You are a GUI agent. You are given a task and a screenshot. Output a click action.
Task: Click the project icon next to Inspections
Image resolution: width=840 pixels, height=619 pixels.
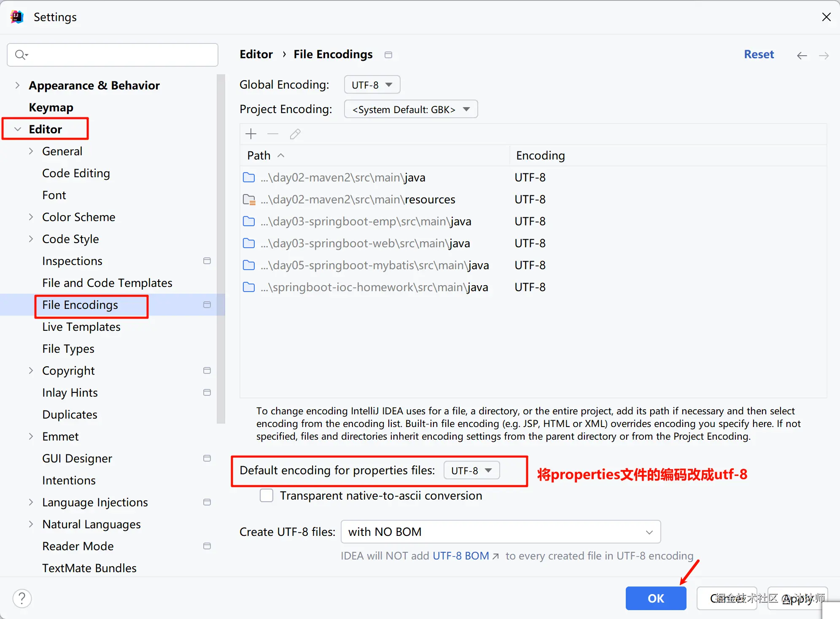[207, 261]
